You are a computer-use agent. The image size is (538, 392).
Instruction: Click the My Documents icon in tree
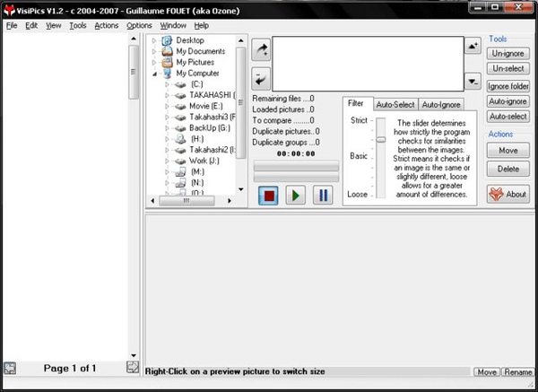(167, 51)
